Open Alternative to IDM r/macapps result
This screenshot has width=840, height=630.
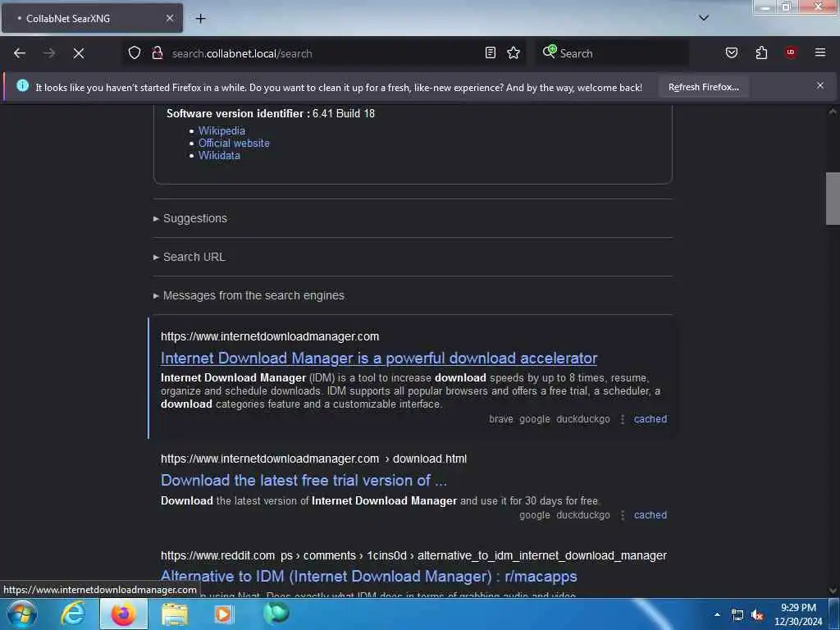pyautogui.click(x=368, y=577)
